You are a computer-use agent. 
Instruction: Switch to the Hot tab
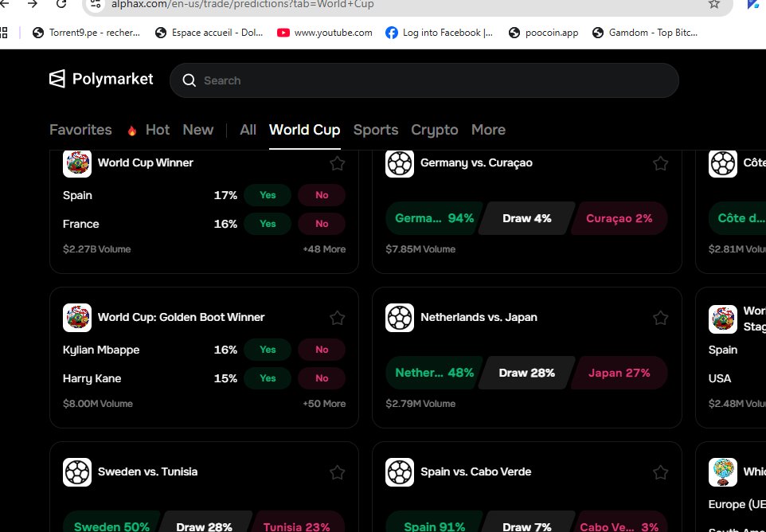point(158,130)
